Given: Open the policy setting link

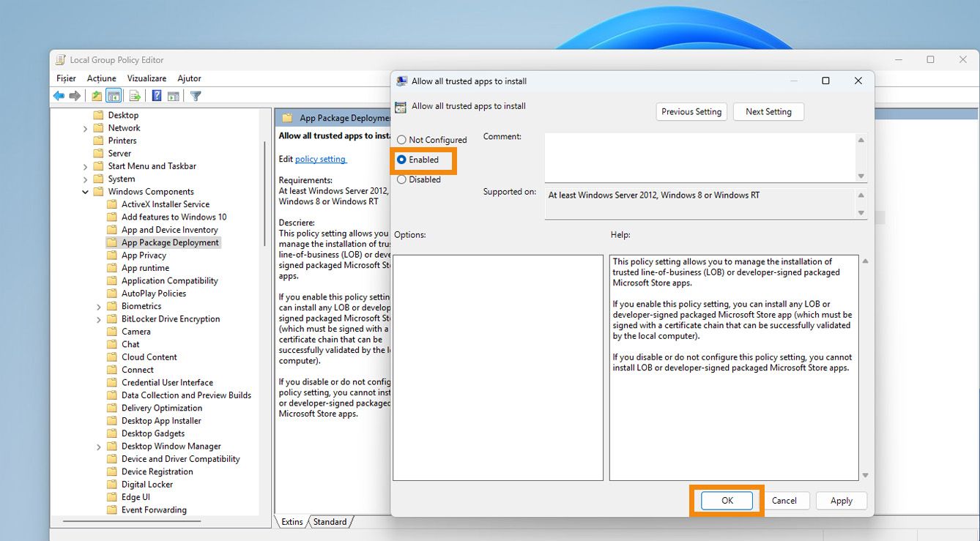Looking at the screenshot, I should click(321, 159).
